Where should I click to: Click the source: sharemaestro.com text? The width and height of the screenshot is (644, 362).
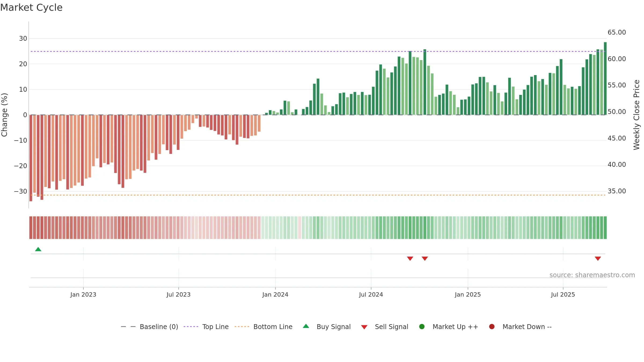pyautogui.click(x=592, y=275)
